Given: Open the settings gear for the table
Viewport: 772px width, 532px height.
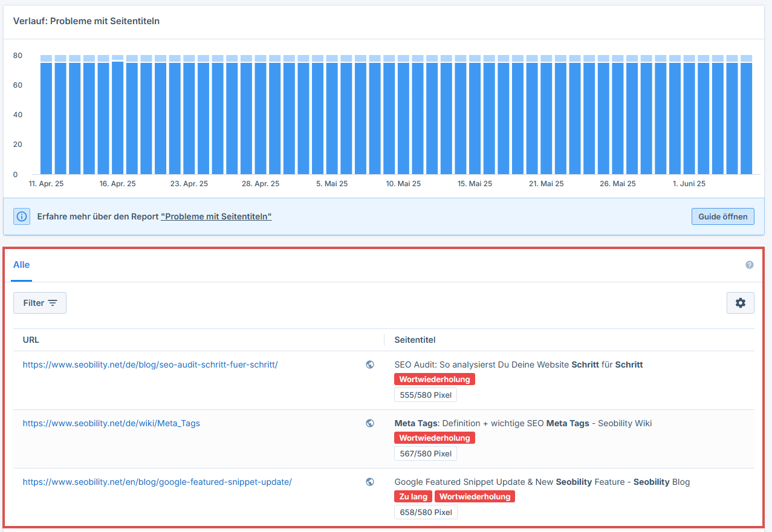Looking at the screenshot, I should [741, 303].
